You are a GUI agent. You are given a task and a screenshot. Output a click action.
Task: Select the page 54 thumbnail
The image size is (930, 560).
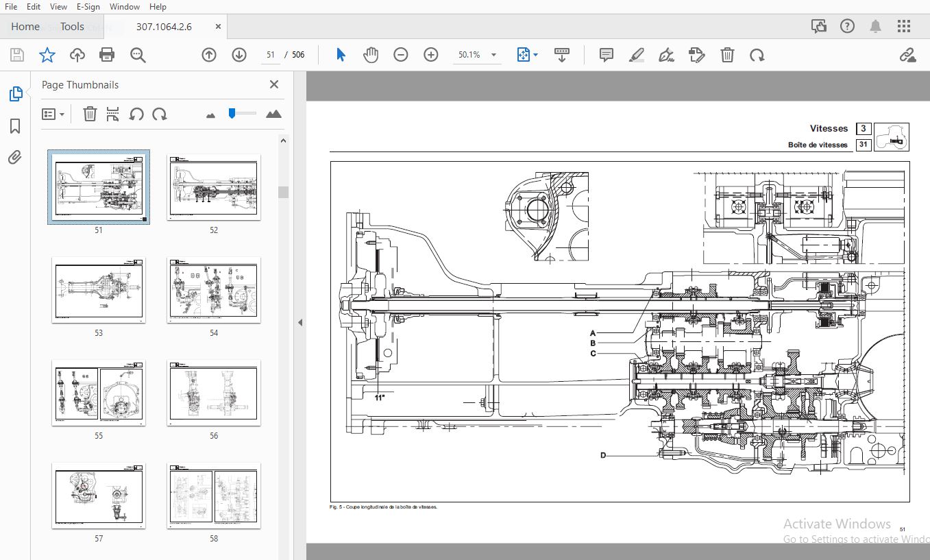click(214, 290)
